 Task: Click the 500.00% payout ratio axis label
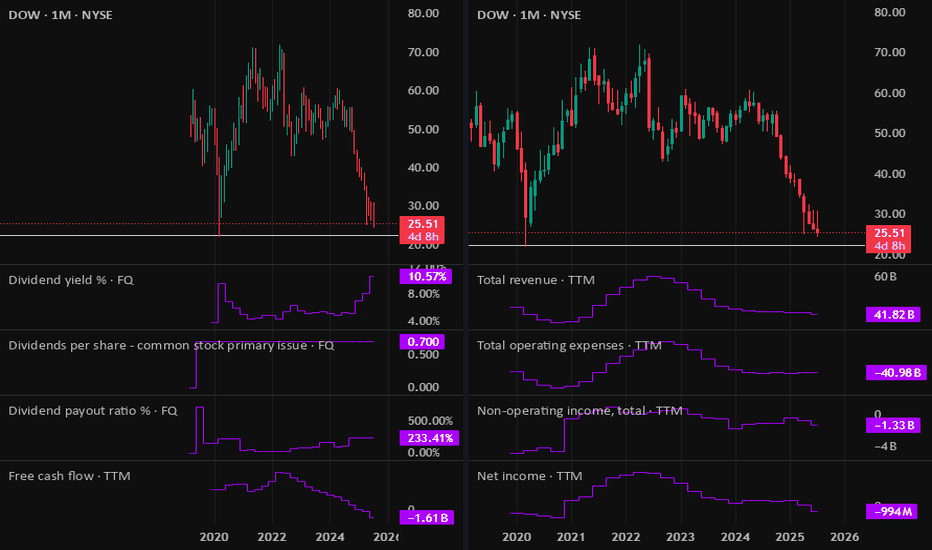[430, 421]
